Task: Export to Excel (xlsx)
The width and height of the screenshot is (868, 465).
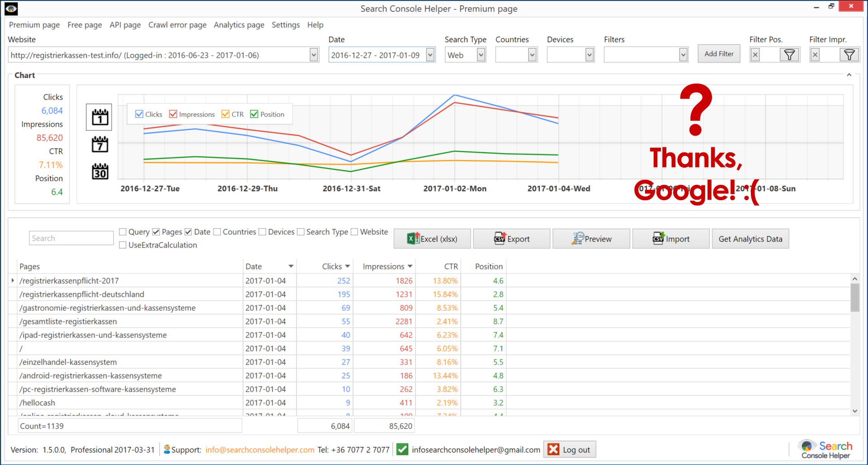Action: click(432, 239)
